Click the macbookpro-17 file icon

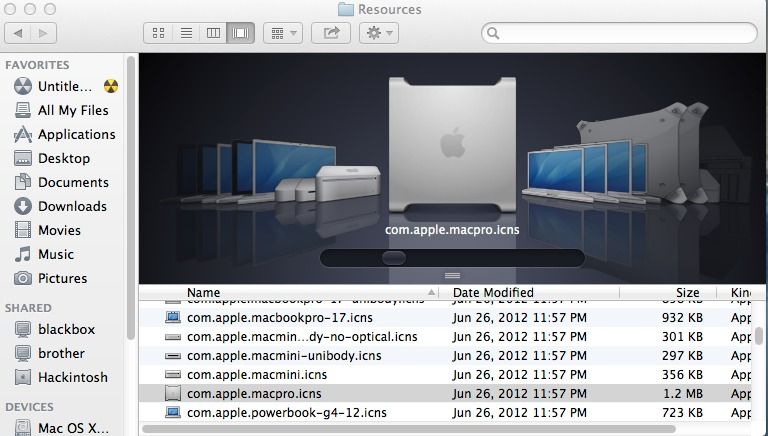click(x=172, y=317)
